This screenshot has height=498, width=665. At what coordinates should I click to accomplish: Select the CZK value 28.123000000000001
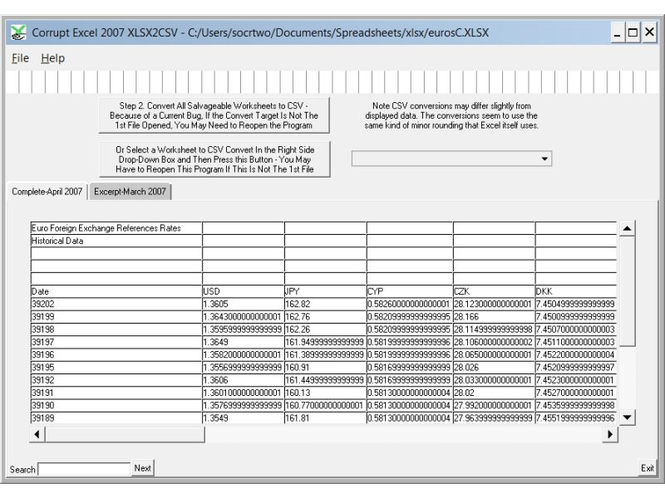point(494,304)
